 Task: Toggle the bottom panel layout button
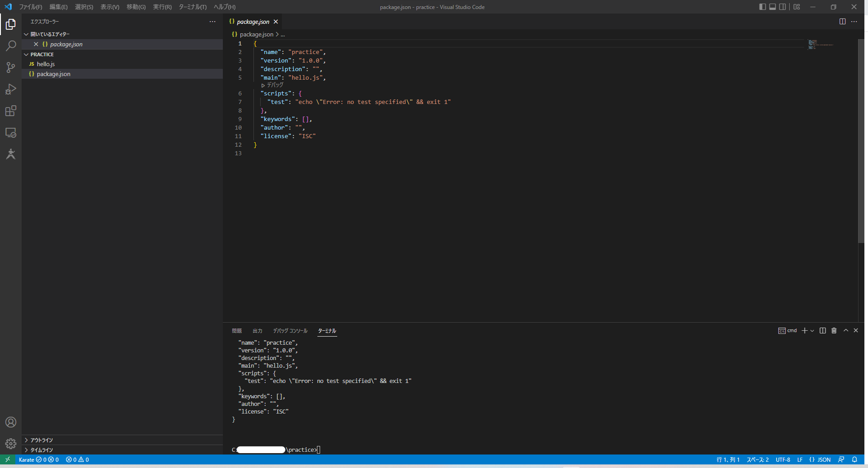[x=773, y=7]
